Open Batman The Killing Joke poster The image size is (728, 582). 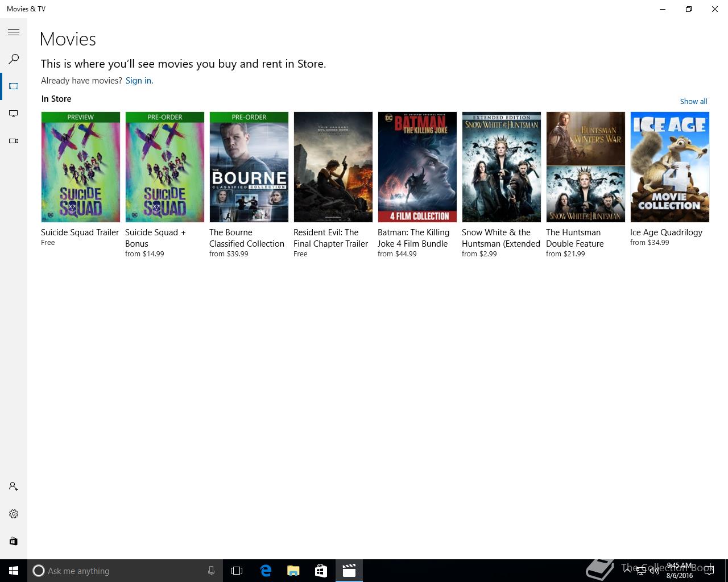click(417, 167)
